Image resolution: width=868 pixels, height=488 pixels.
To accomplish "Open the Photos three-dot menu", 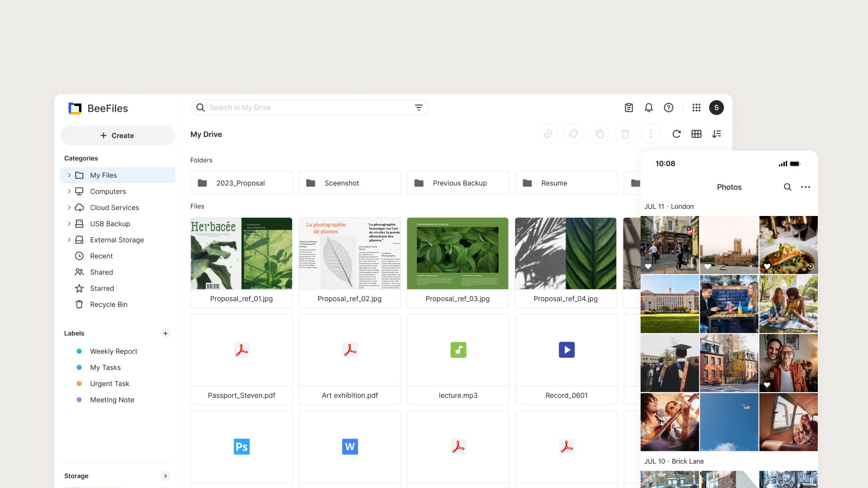I will coord(806,187).
